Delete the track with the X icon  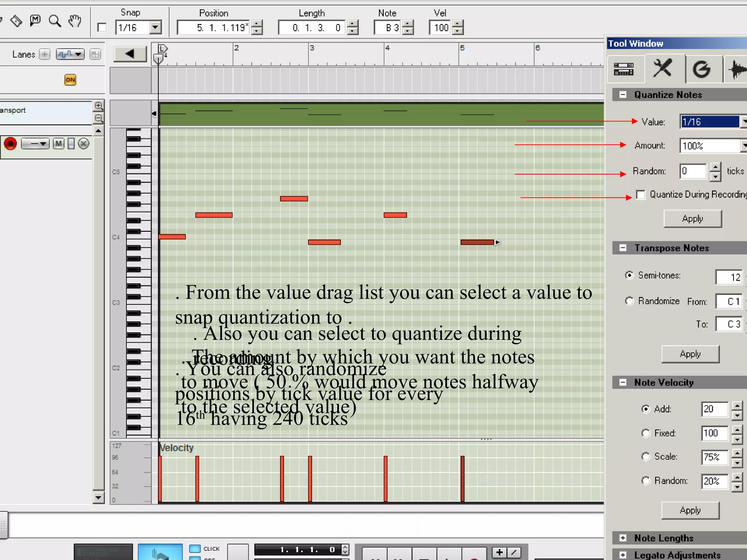(84, 144)
